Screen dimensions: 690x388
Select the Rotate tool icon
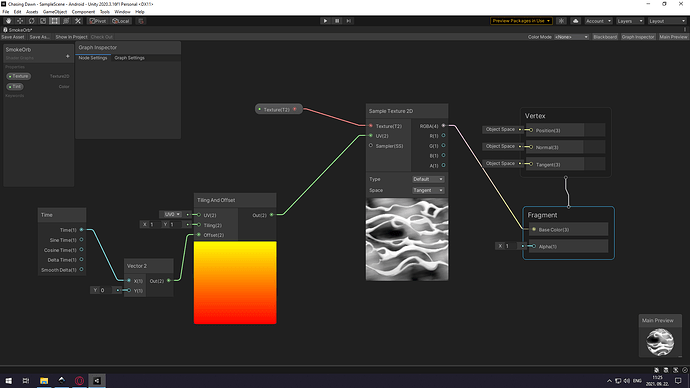31,21
